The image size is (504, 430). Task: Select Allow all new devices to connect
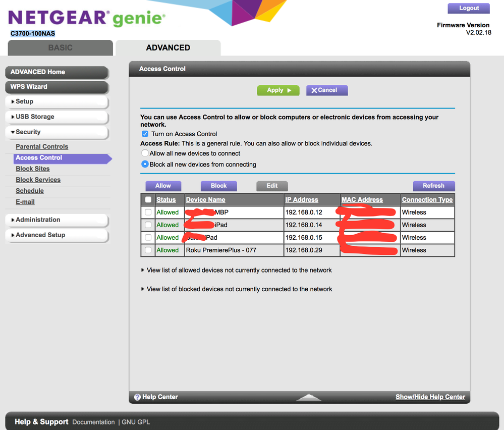coord(145,153)
